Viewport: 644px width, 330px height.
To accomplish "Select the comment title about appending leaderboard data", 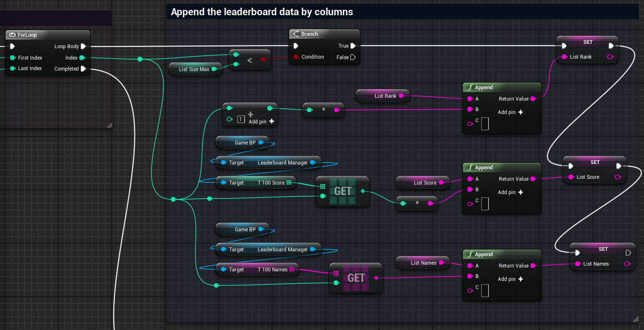I will pyautogui.click(x=262, y=12).
